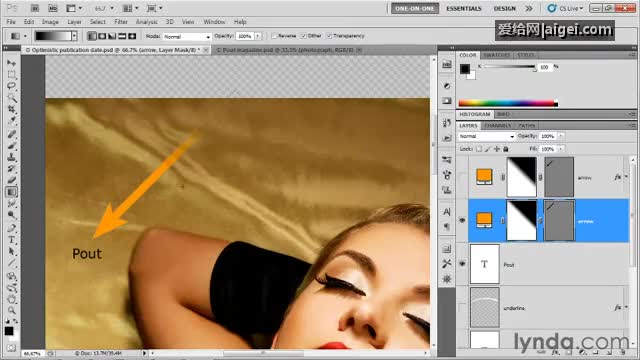Select the Zoom tool in toolbox
The width and height of the screenshot is (640, 360).
pyautogui.click(x=11, y=311)
